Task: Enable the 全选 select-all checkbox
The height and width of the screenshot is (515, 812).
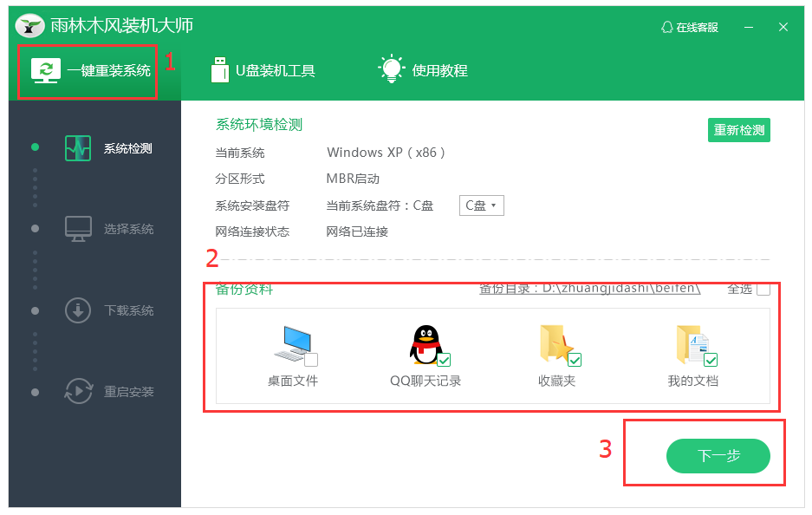Action: tap(762, 289)
